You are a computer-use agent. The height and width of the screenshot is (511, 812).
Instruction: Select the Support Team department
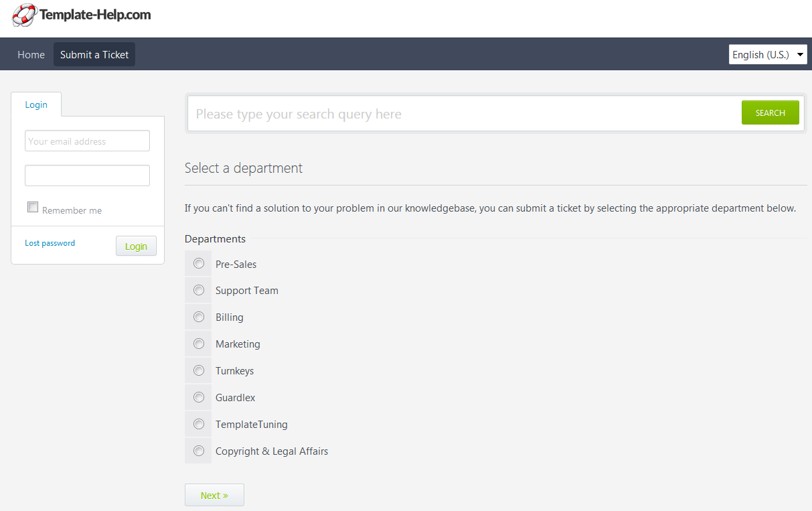point(198,290)
